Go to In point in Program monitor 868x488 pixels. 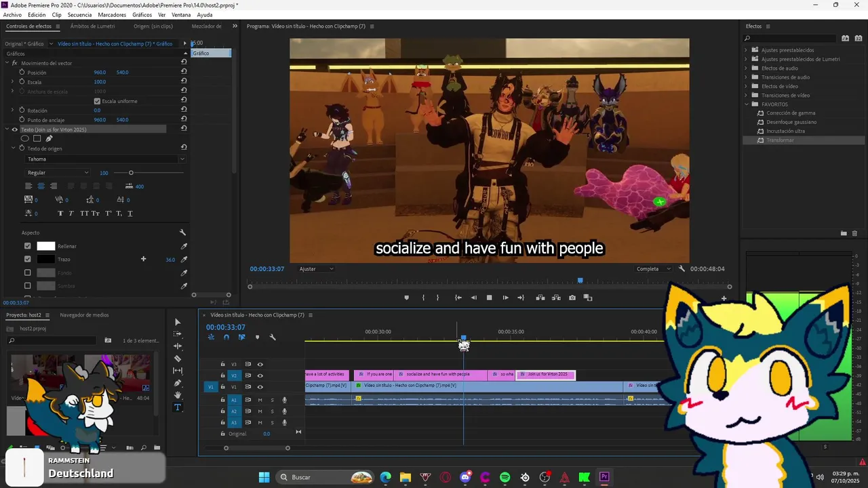point(458,298)
